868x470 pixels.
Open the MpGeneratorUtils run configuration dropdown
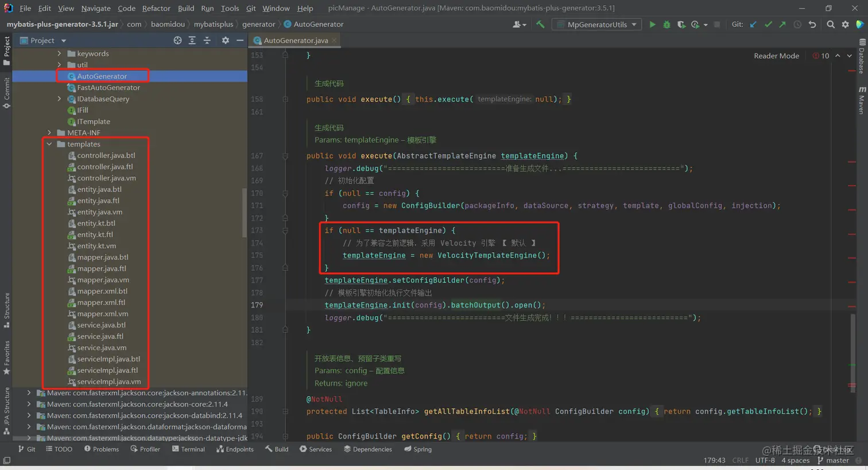coord(596,25)
